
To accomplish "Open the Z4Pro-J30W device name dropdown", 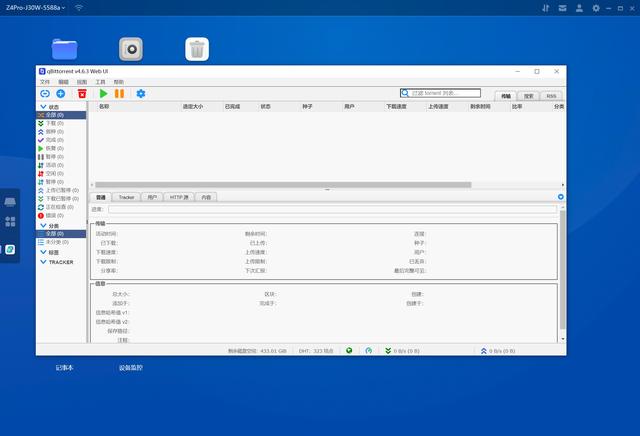I will click(x=35, y=8).
